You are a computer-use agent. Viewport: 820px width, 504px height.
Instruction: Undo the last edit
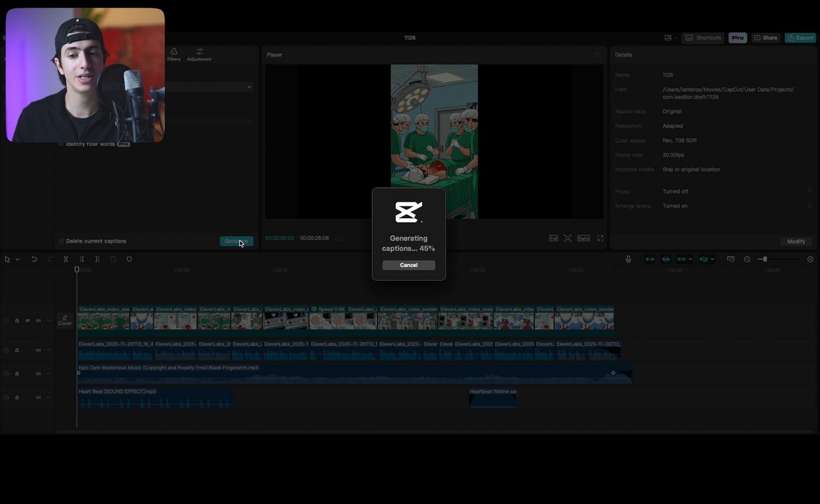(x=34, y=259)
